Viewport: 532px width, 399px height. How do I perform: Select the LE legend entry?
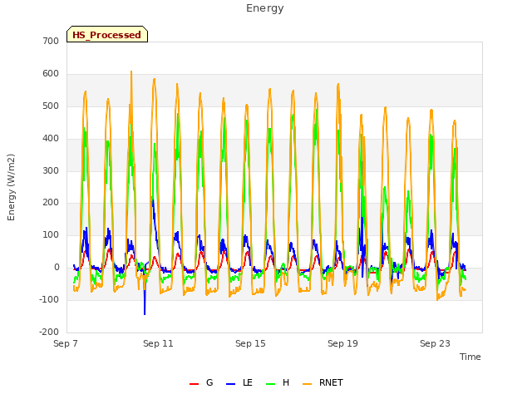coord(239,382)
